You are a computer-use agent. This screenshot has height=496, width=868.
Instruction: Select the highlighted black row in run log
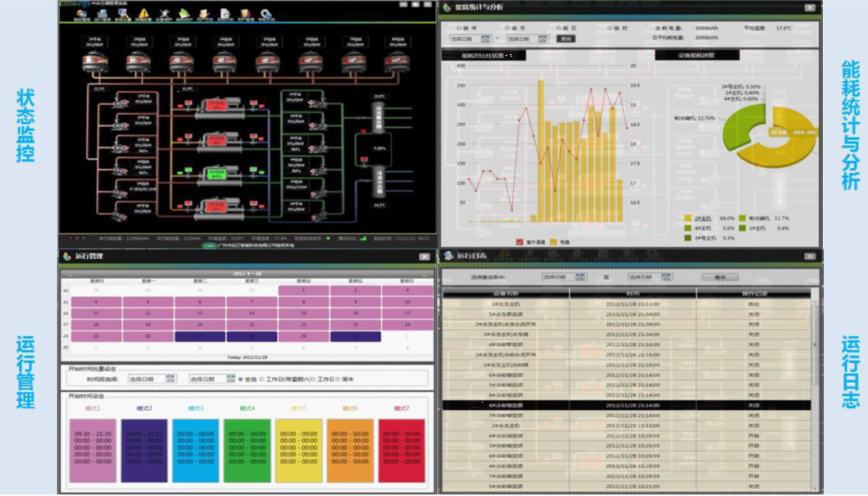point(627,406)
